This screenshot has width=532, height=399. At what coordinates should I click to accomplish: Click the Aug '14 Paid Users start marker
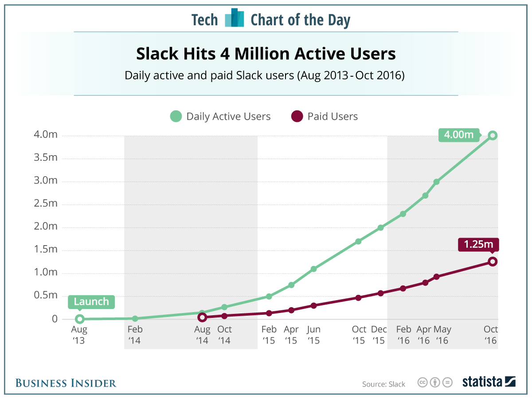click(x=202, y=317)
